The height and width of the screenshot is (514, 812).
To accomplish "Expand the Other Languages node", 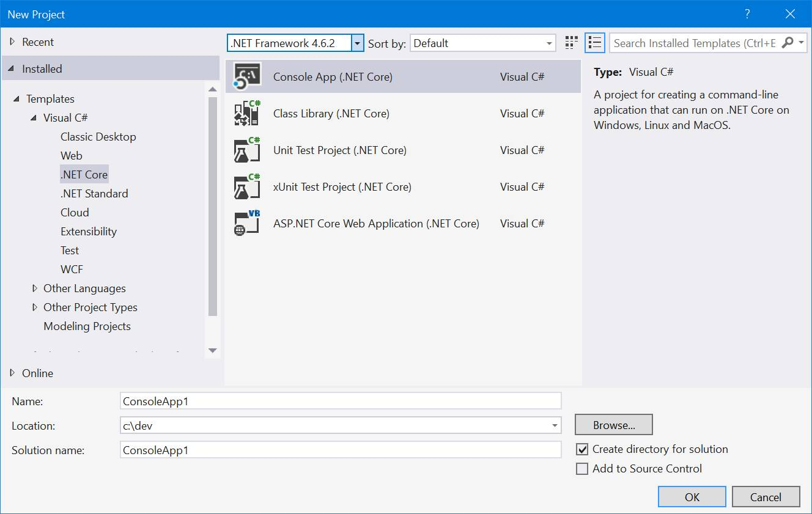I will [35, 288].
